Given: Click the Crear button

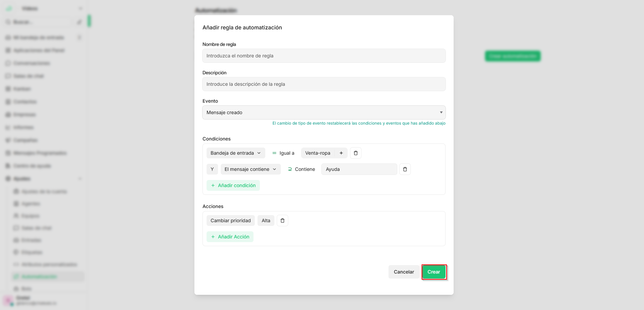Looking at the screenshot, I should (x=434, y=272).
